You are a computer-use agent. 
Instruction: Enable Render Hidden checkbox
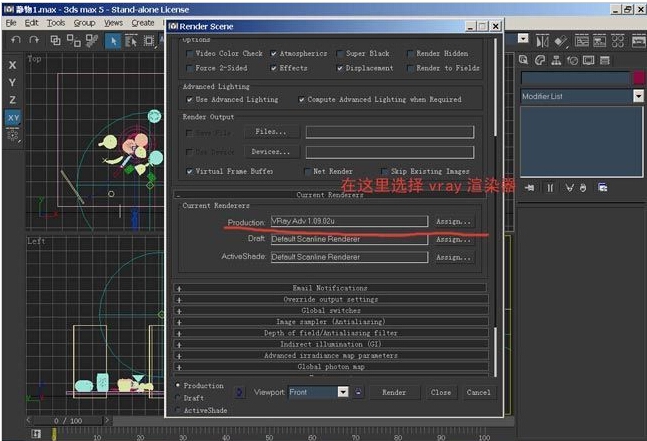click(x=410, y=54)
